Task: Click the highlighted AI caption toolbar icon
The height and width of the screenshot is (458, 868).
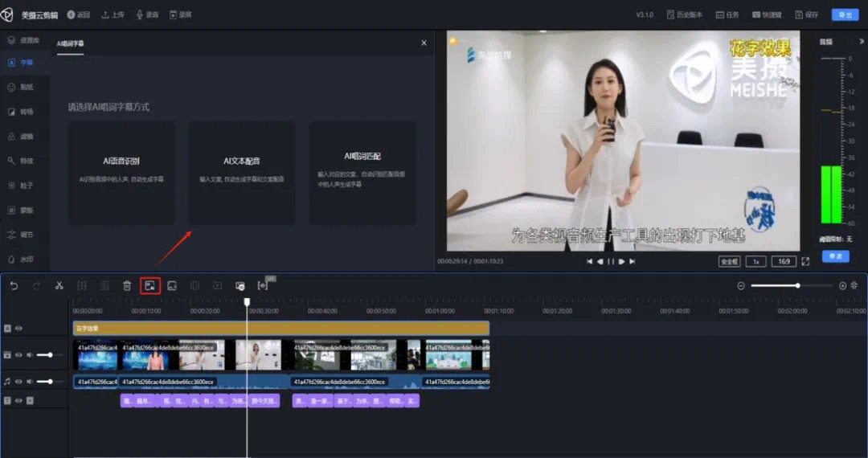Action: [x=150, y=285]
